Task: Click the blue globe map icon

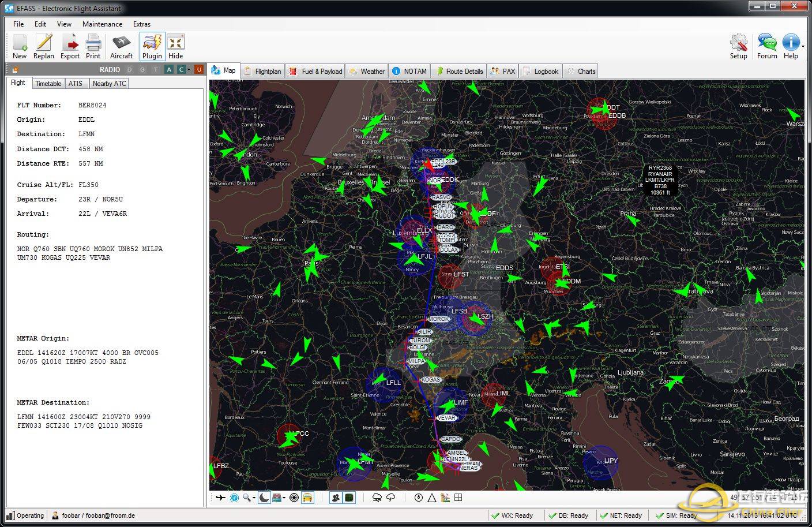Action: tap(234, 498)
